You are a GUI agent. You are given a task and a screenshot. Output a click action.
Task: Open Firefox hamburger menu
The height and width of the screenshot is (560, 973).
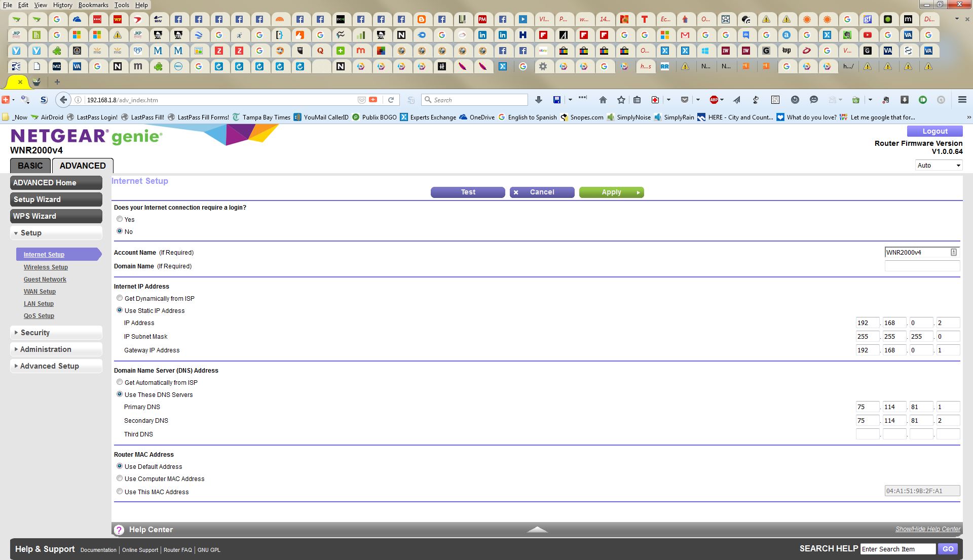pyautogui.click(x=962, y=100)
